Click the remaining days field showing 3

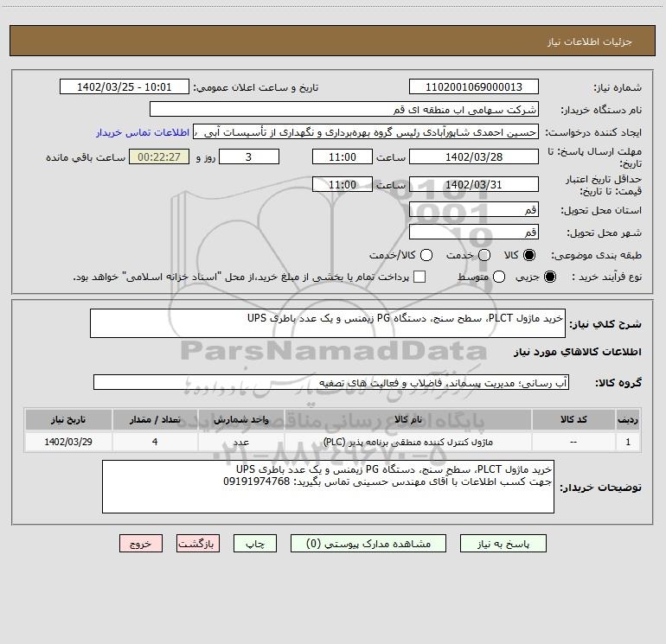(249, 156)
